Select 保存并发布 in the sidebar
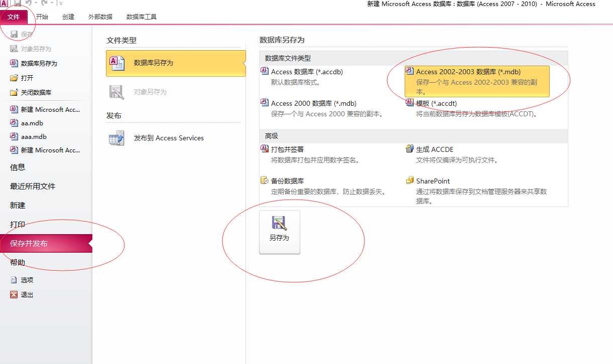Image resolution: width=613 pixels, height=364 pixels. click(29, 243)
